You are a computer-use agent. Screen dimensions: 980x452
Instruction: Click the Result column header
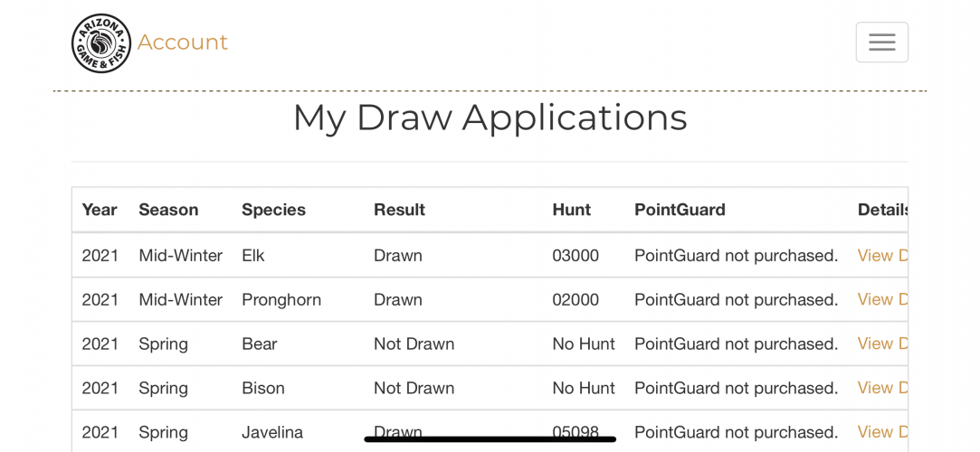pos(399,210)
